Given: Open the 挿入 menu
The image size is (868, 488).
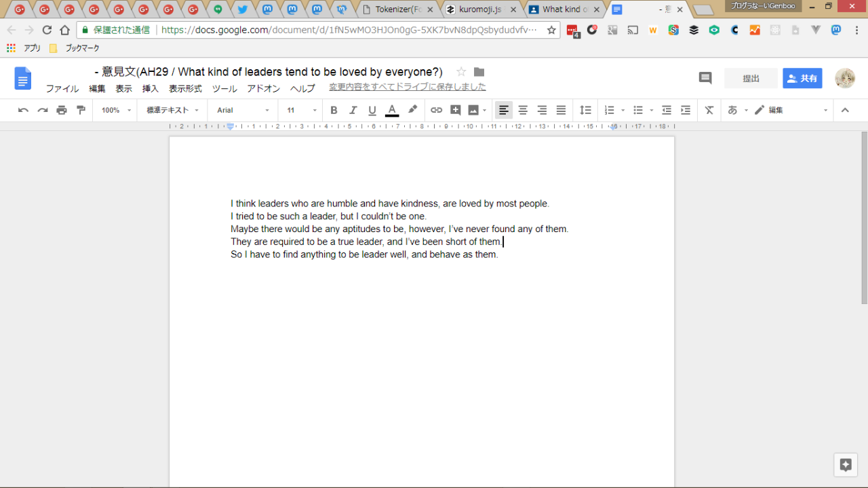Looking at the screenshot, I should click(150, 89).
